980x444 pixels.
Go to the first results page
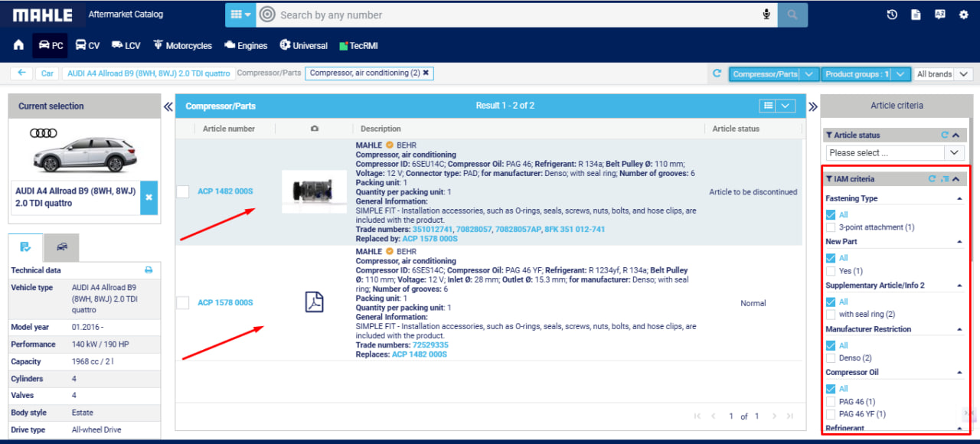click(x=697, y=416)
